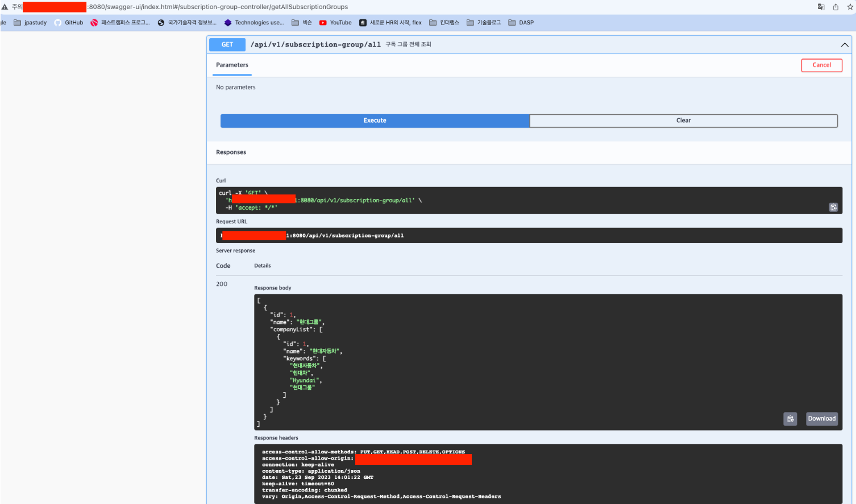Click the "keywords" key in response
This screenshot has height=504, width=856.
[300, 359]
